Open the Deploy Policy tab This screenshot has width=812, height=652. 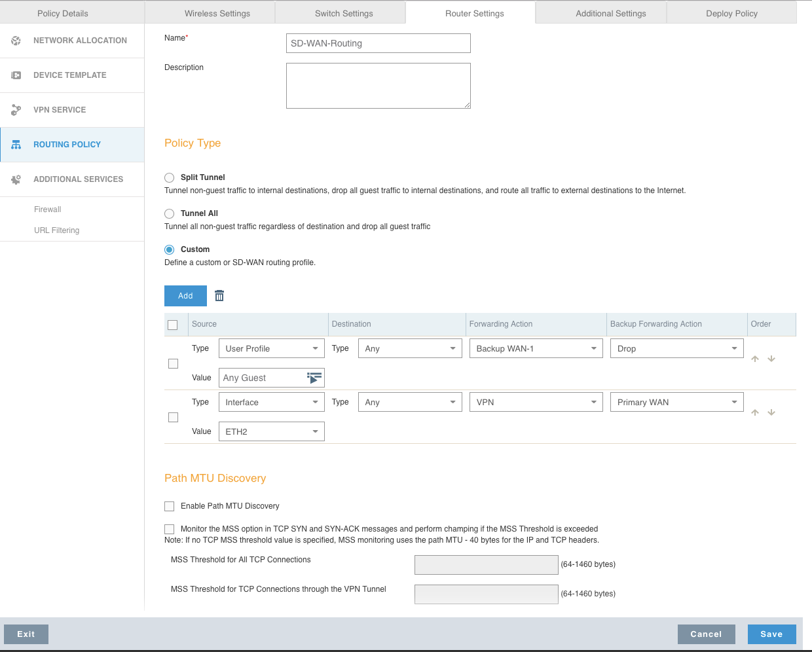tap(731, 13)
